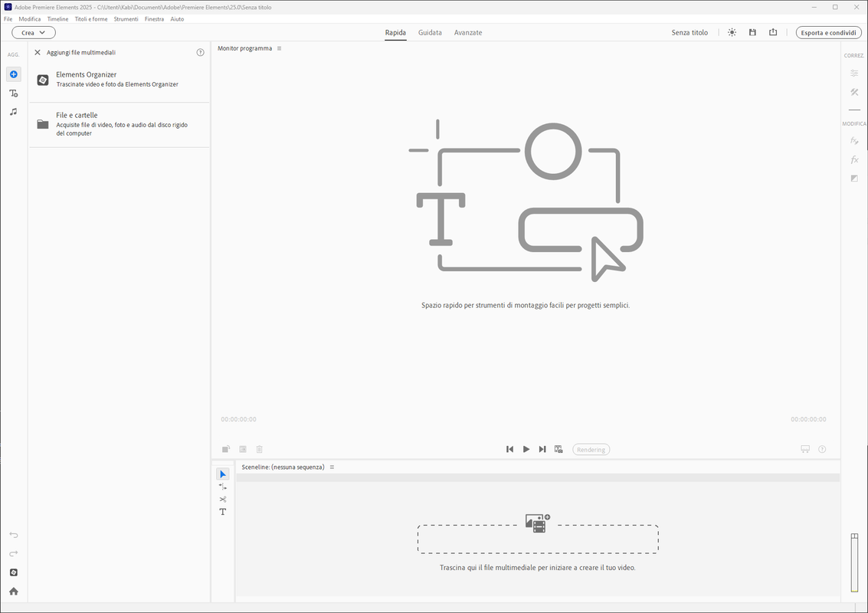
Task: Click the add media filmstrip icon in Sceneline
Action: pos(538,523)
